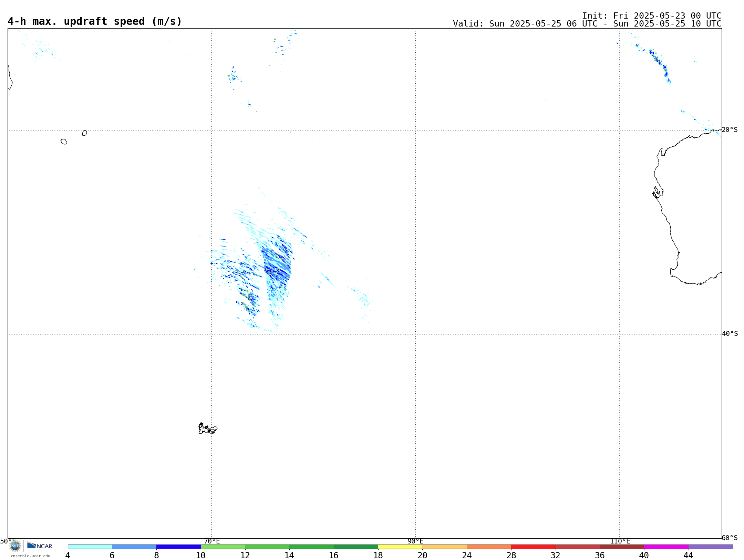Click the 70°E longitude label
The width and height of the screenshot is (744, 560).
212,541
